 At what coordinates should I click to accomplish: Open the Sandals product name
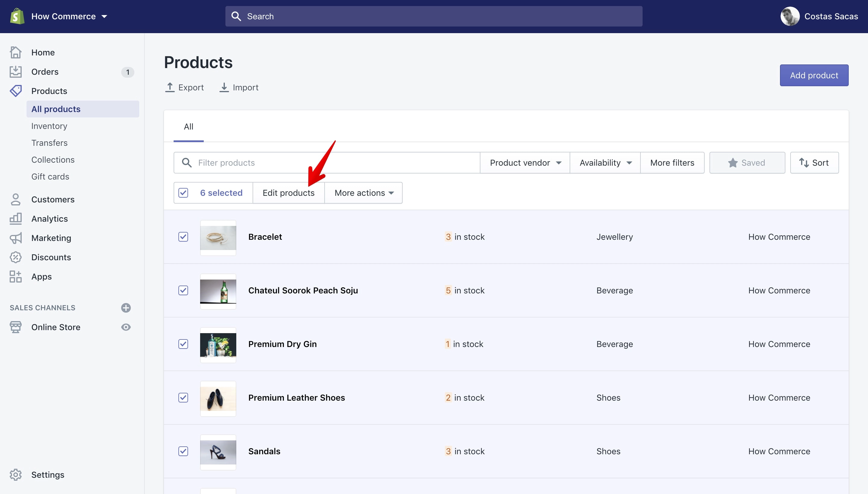click(264, 451)
